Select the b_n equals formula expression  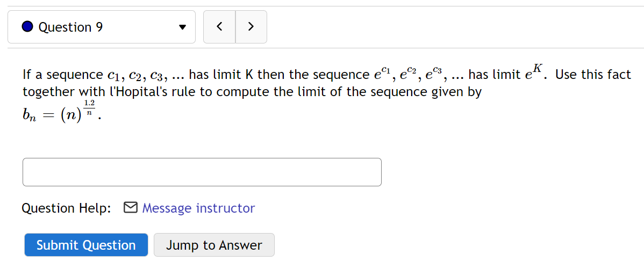pyautogui.click(x=61, y=112)
